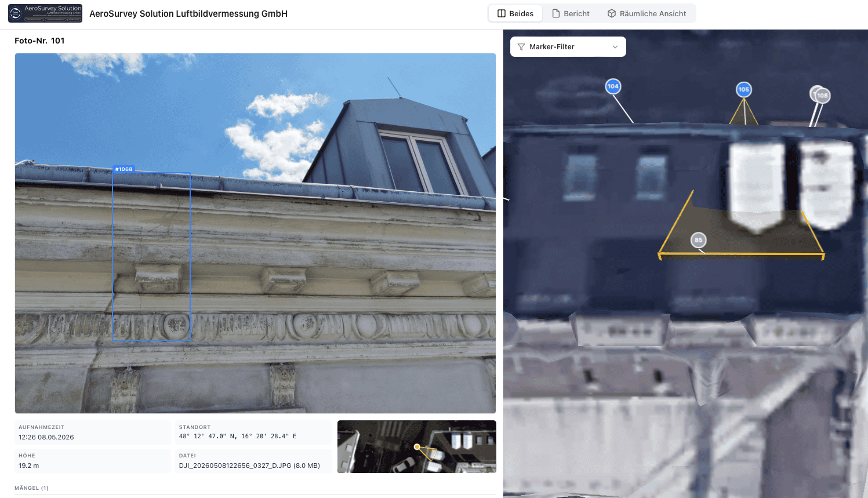Image resolution: width=868 pixels, height=498 pixels.
Task: Click the Foto-Nr. 101 heading
Action: pos(39,41)
